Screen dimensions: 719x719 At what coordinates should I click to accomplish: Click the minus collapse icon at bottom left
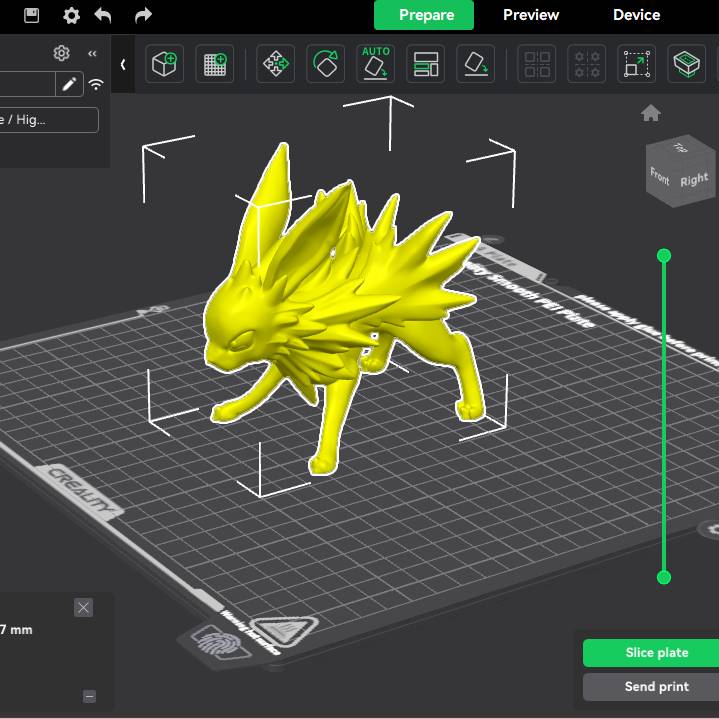89,697
